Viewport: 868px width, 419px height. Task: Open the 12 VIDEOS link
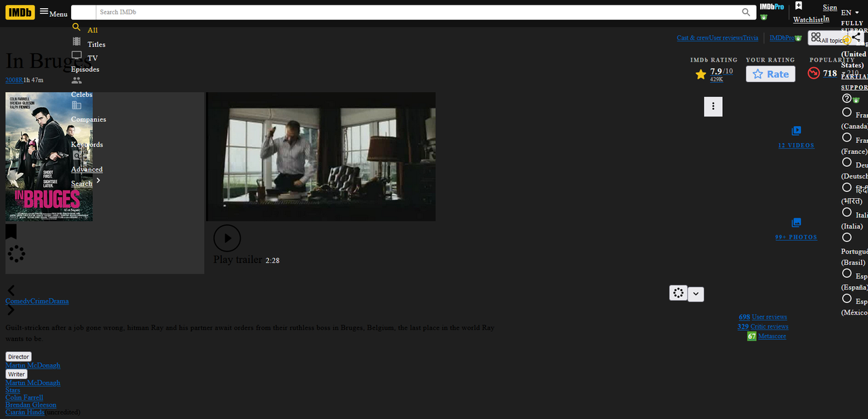pos(796,146)
